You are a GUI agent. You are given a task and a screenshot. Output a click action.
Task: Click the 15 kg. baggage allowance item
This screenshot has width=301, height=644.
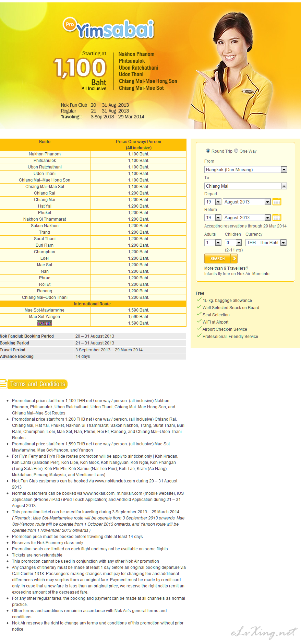click(x=227, y=301)
